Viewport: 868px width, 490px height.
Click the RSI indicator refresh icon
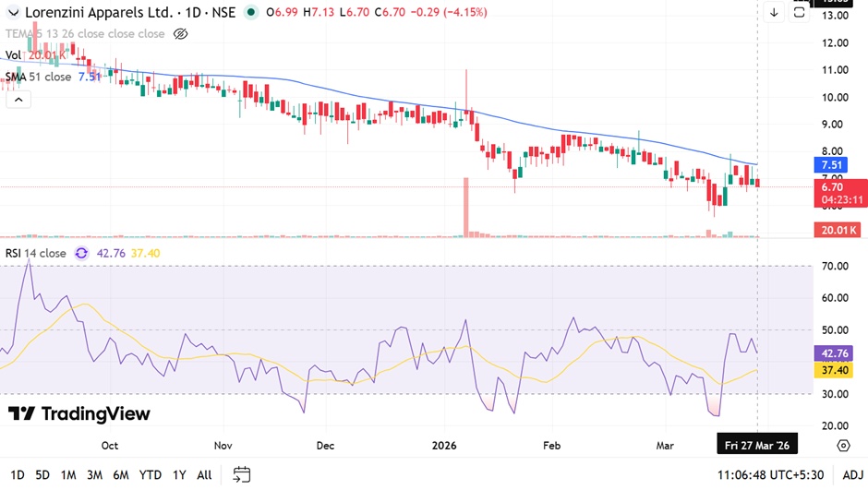click(x=82, y=253)
